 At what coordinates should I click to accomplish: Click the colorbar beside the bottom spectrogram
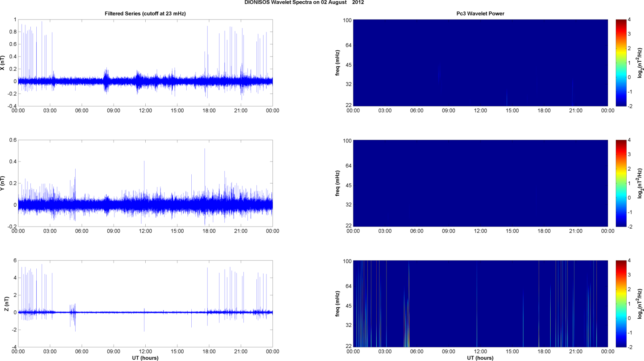point(621,304)
